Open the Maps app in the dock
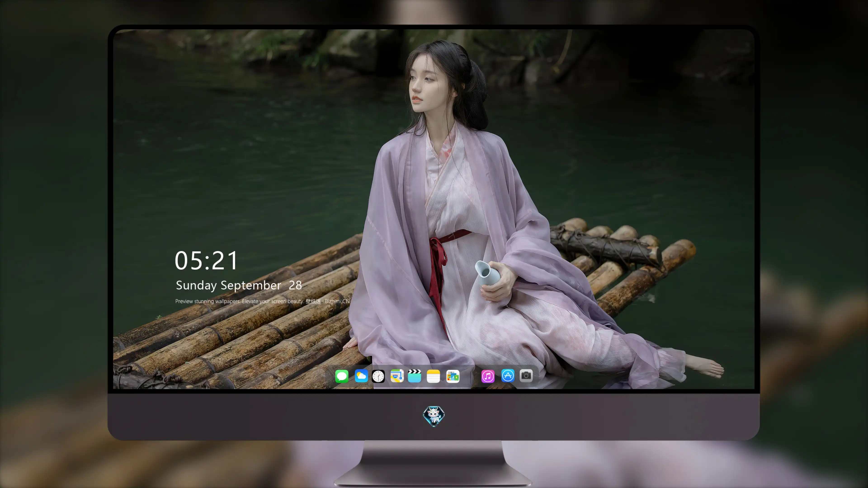Viewport: 868px width, 488px height. pyautogui.click(x=397, y=376)
